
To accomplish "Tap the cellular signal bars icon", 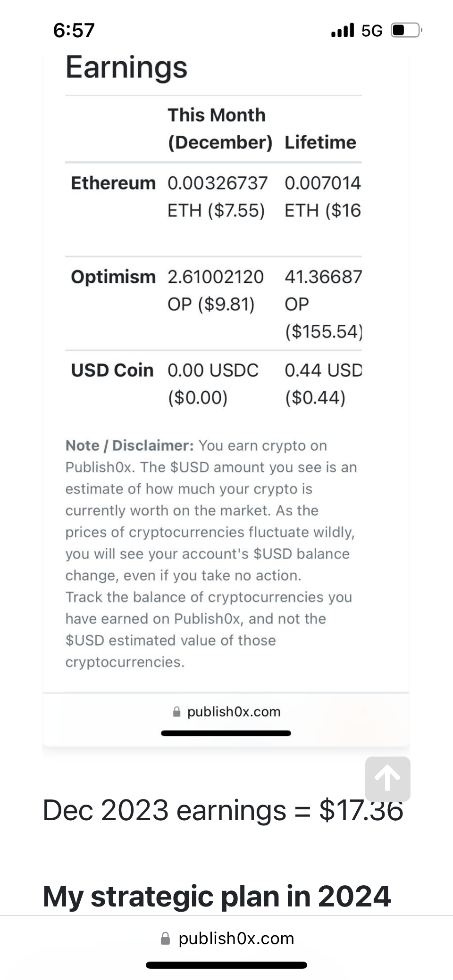I will tap(343, 31).
